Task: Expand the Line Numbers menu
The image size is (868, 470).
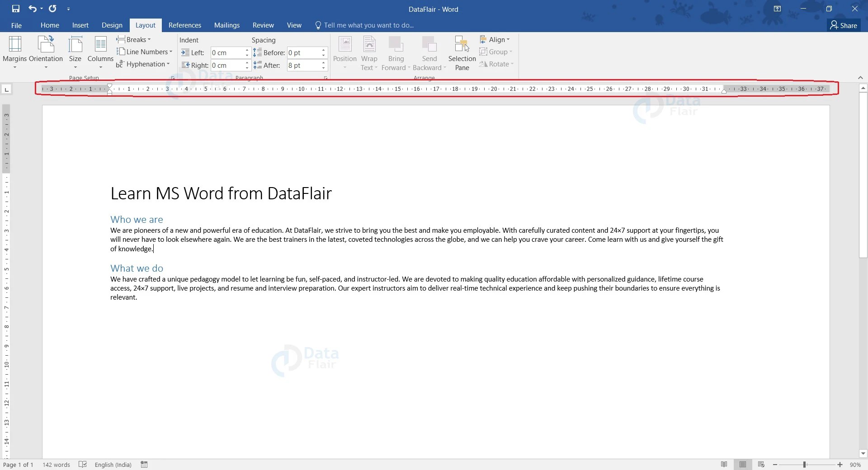Action: 145,52
